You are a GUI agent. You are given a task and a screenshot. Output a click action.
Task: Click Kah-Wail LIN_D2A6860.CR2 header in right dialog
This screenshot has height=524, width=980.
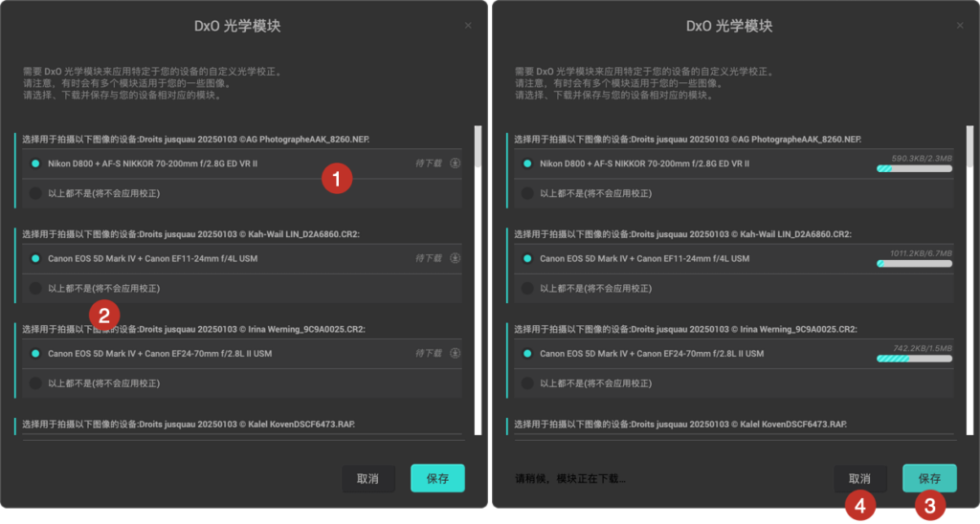(x=683, y=234)
